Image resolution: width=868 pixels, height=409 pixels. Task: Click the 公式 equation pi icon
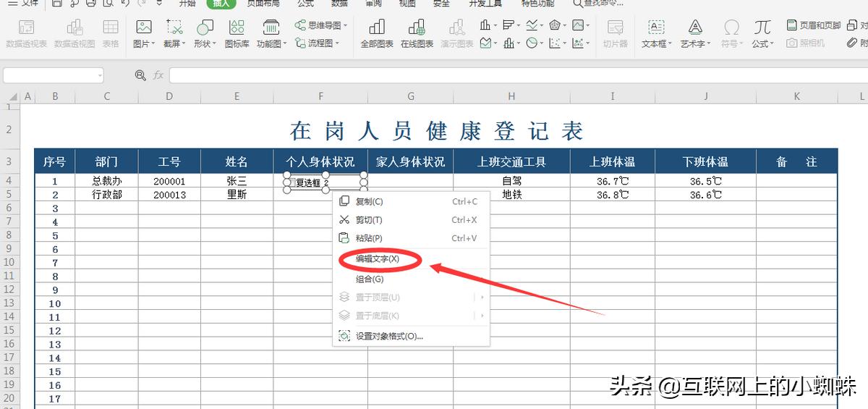pos(762,28)
